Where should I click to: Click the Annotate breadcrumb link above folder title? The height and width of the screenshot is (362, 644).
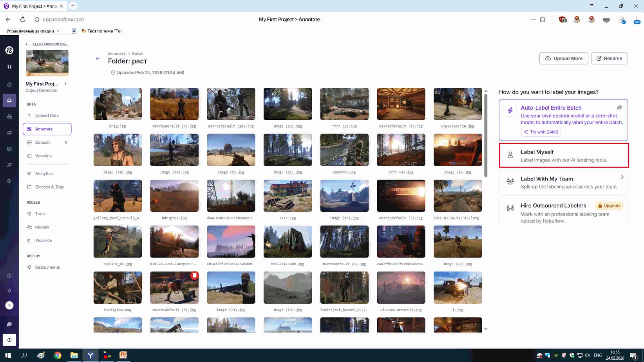coord(117,54)
